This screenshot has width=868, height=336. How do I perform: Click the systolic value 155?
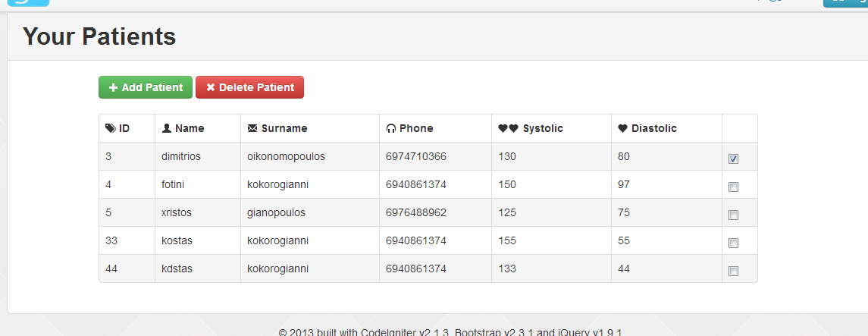click(507, 240)
